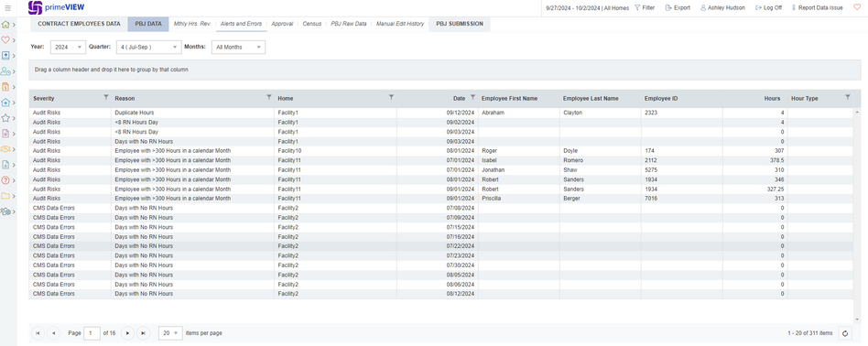Click the page number input field
The width and height of the screenshot is (868, 346).
[92, 332]
